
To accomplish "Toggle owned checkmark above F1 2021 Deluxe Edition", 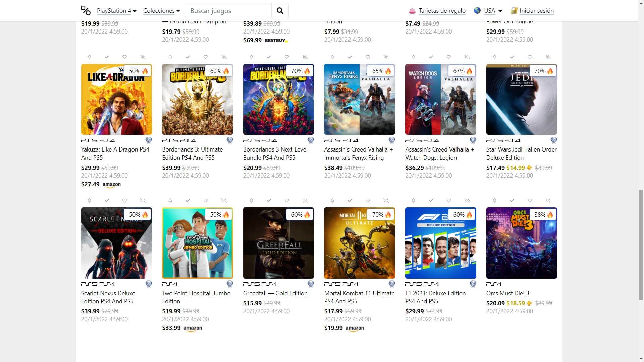I will (431, 201).
